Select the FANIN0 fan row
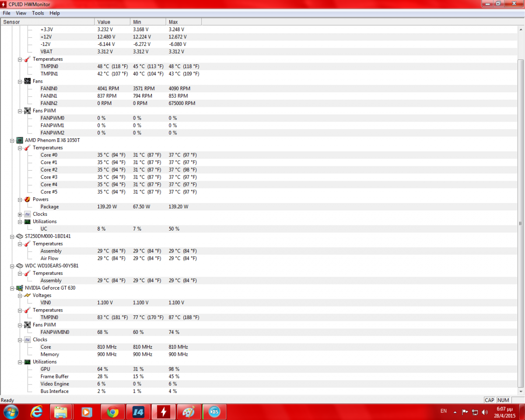 (x=259, y=89)
